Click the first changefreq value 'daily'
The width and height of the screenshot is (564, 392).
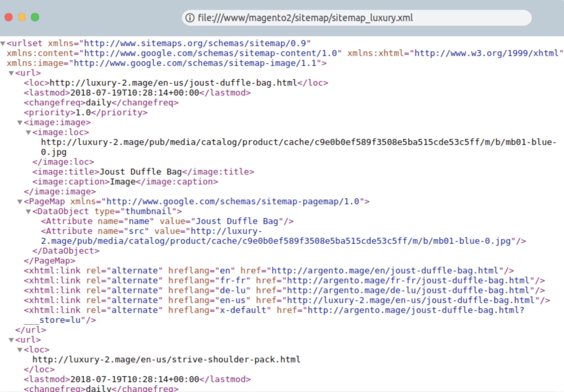click(x=98, y=103)
